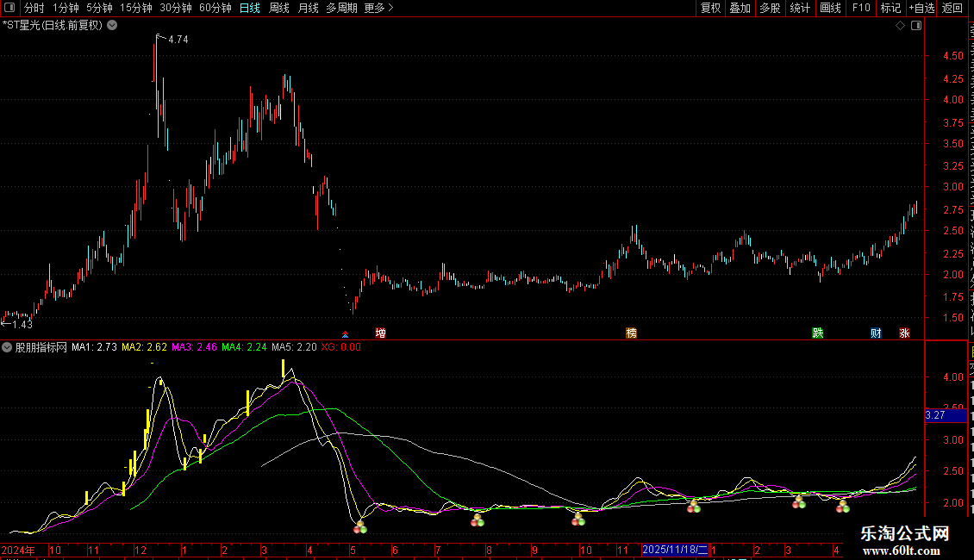Click the diamond icon above the chart
974x560 pixels.
900,26
